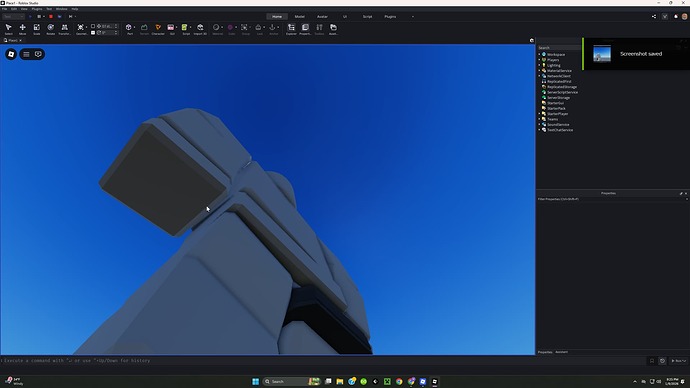Toggle the Properties panel button
The image size is (690, 388).
pyautogui.click(x=305, y=29)
